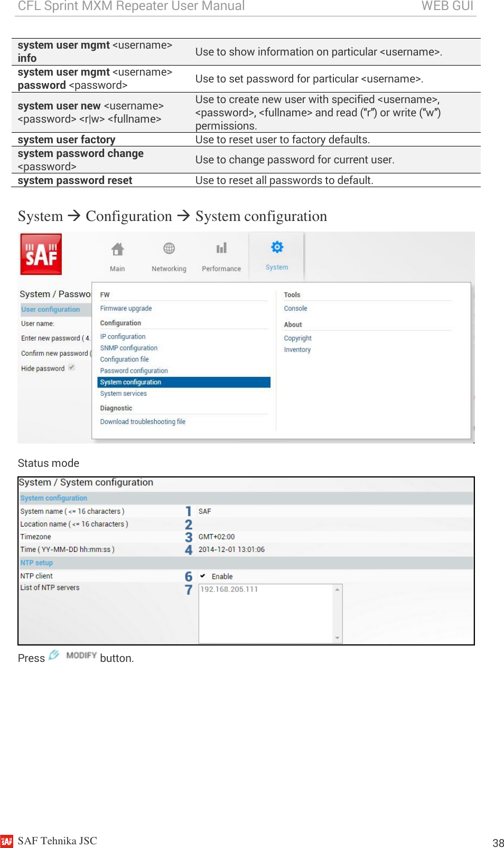Click the FW menu heading
The height and width of the screenshot is (848, 504).
(105, 294)
